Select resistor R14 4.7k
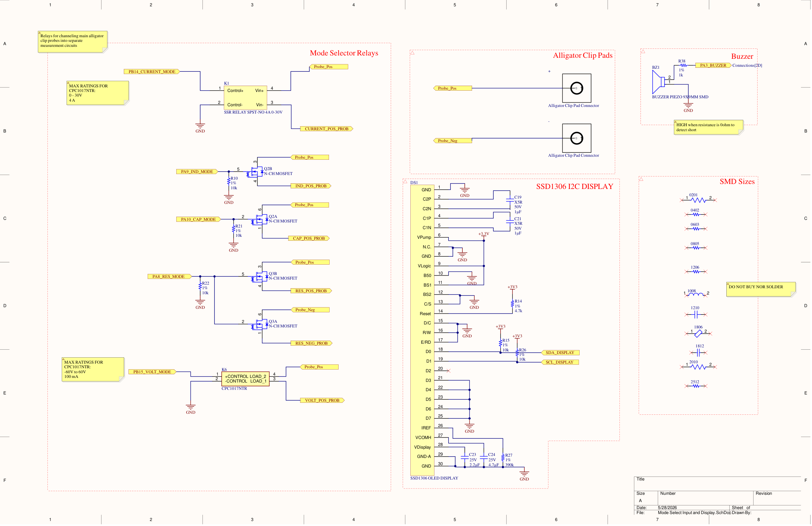Image resolution: width=812 pixels, height=526 pixels. click(512, 304)
